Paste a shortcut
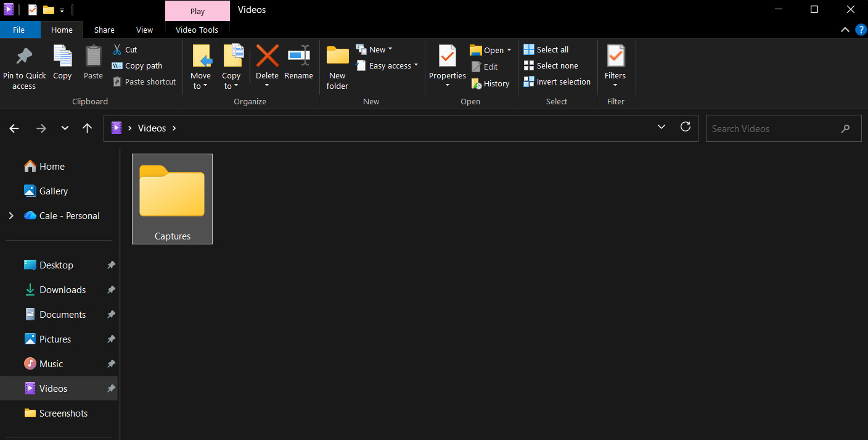Viewport: 868px width, 440px height. (x=144, y=81)
